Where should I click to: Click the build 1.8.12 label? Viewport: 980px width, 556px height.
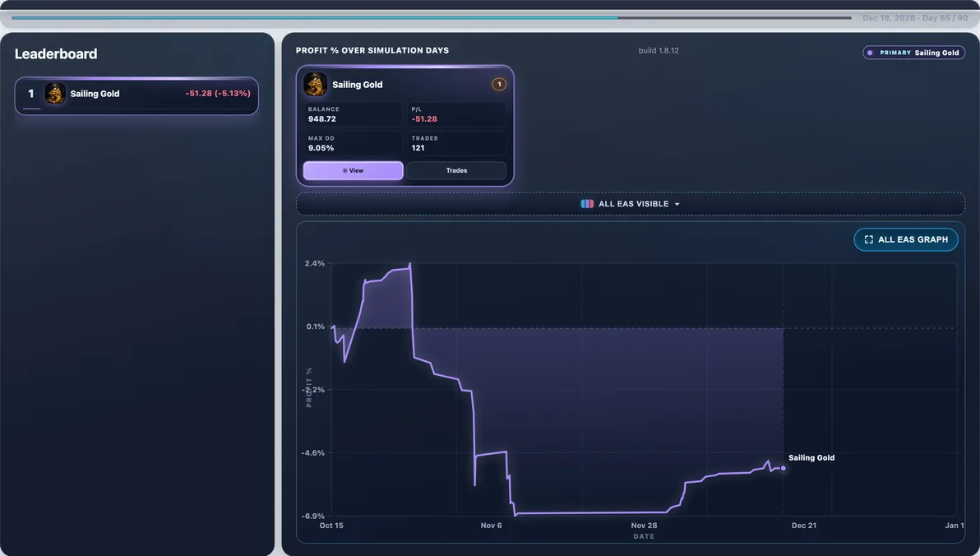[658, 51]
